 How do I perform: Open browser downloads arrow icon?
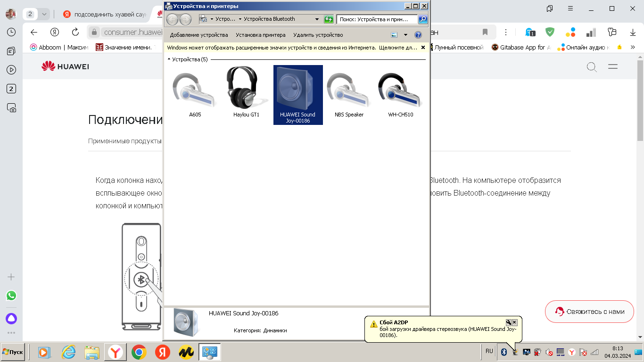pyautogui.click(x=633, y=32)
